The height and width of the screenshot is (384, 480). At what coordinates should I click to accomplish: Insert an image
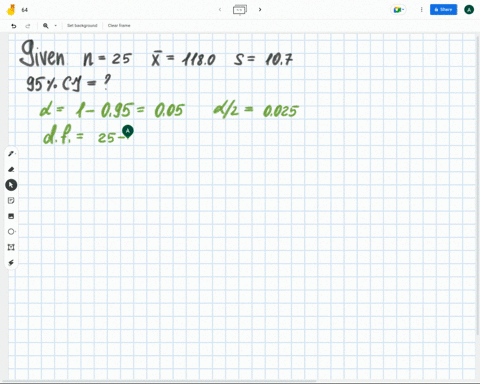pos(11,216)
